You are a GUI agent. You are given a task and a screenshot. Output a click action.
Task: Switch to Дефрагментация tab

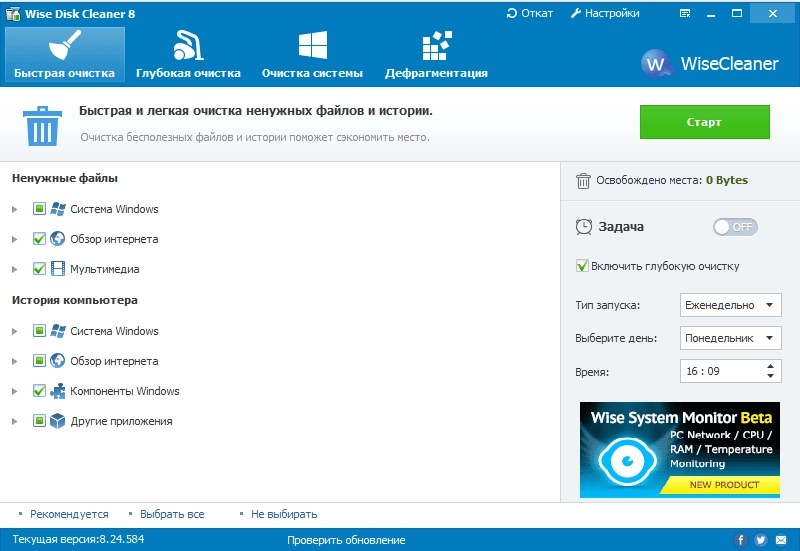(436, 54)
